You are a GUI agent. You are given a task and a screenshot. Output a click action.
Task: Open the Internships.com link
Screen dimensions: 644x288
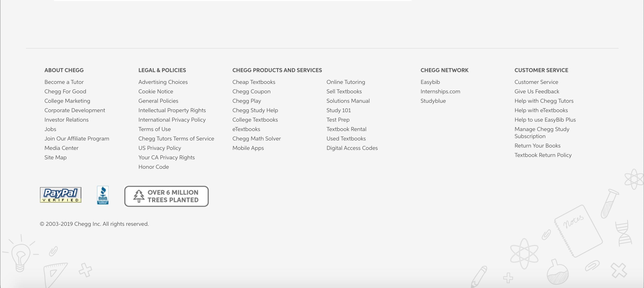click(440, 91)
